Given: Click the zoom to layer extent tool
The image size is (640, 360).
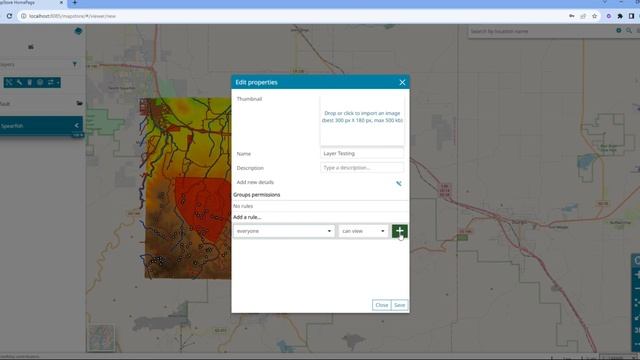Looking at the screenshot, I should point(9,82).
